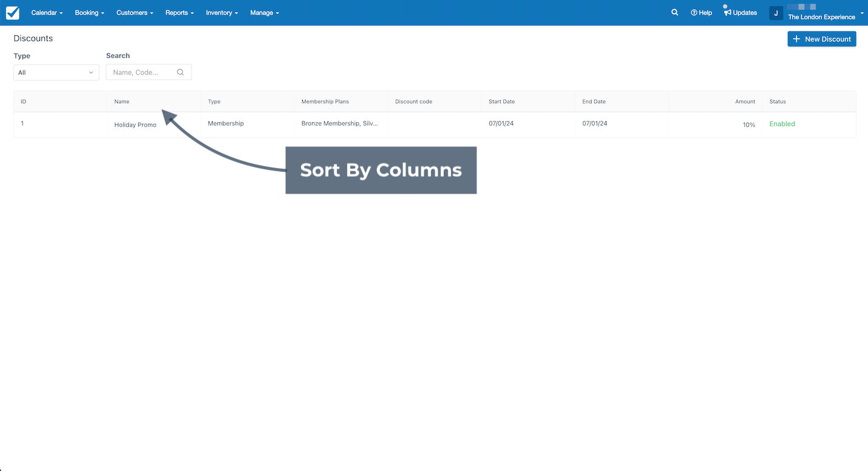Open the Help link
The height and width of the screenshot is (471, 868).
pos(701,13)
